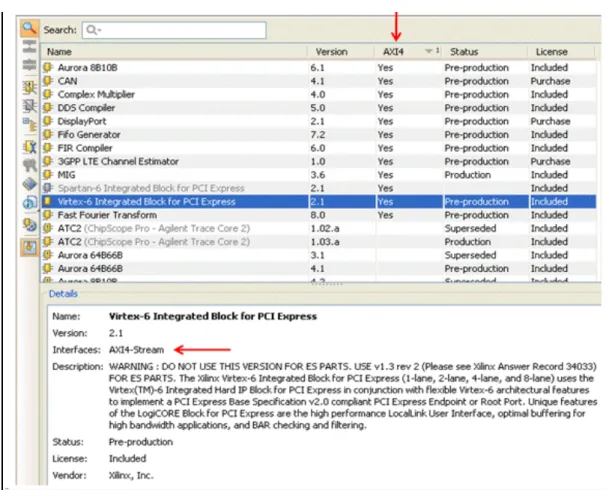Click the IP icon beside DDS Compiler
This screenshot has width=606, height=490.
48,108
